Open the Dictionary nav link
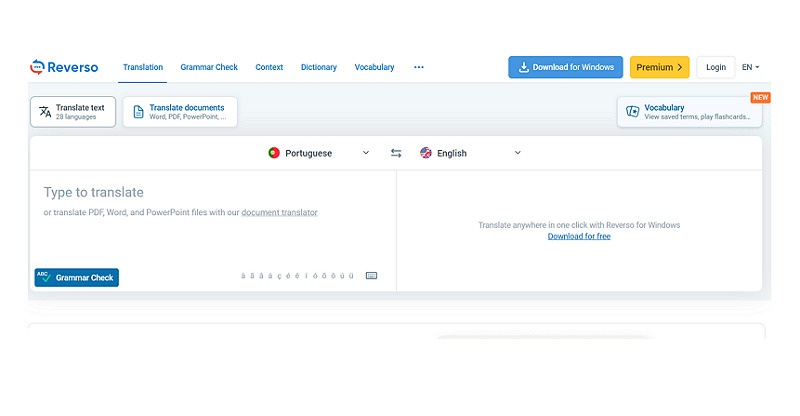 click(319, 67)
